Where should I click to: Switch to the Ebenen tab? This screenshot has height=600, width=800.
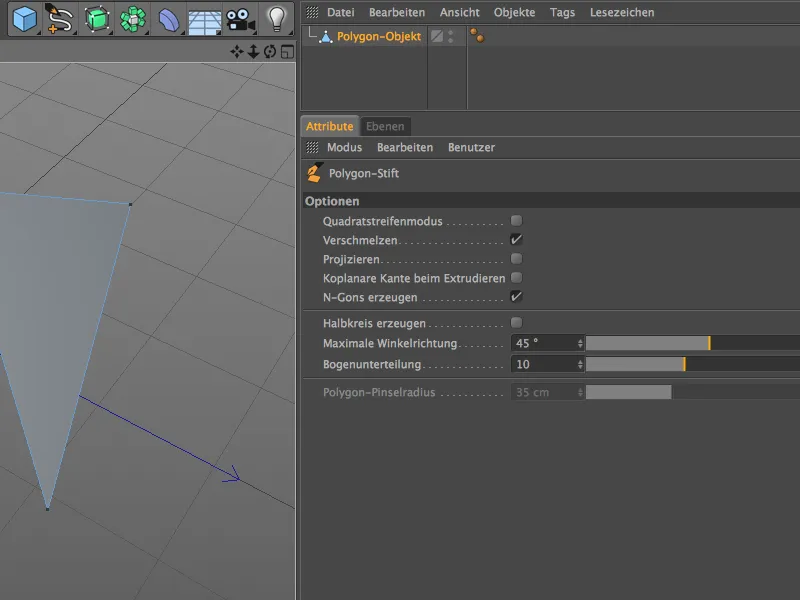tap(386, 126)
